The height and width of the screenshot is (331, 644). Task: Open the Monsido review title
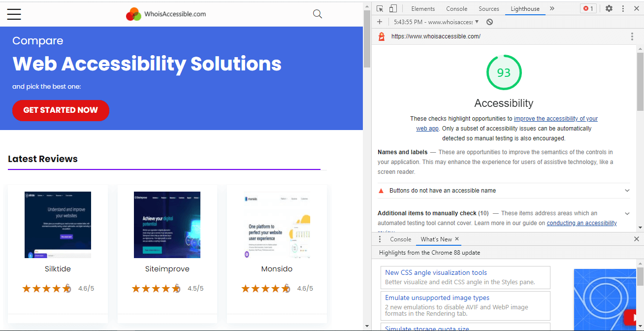tap(277, 269)
